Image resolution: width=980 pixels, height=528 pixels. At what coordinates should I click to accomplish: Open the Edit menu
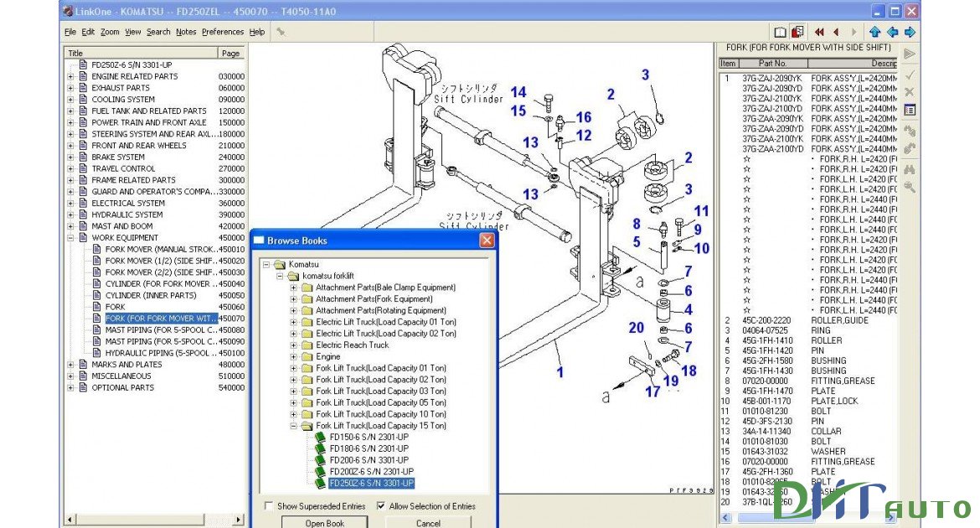(x=88, y=32)
